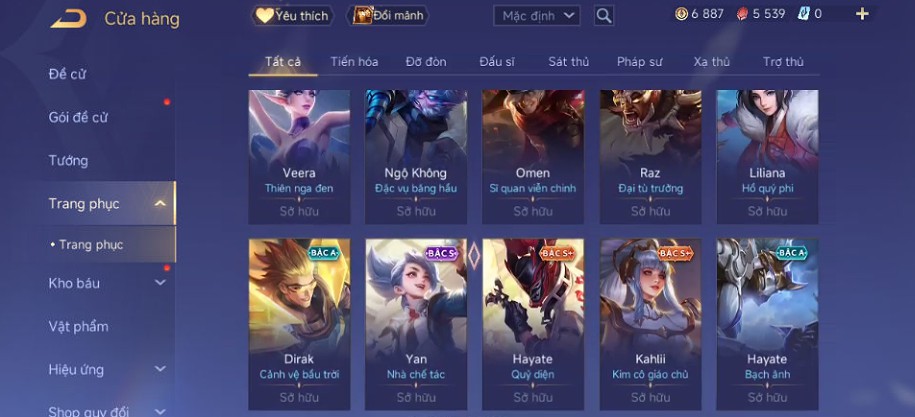Tap the red ruby currency icon
This screenshot has width=915, height=417.
742,14
